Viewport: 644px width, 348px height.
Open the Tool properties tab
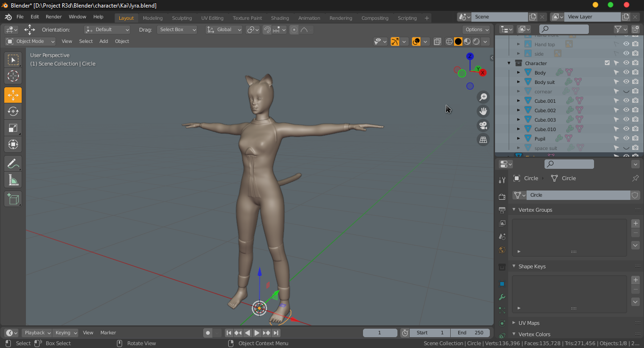click(x=502, y=180)
